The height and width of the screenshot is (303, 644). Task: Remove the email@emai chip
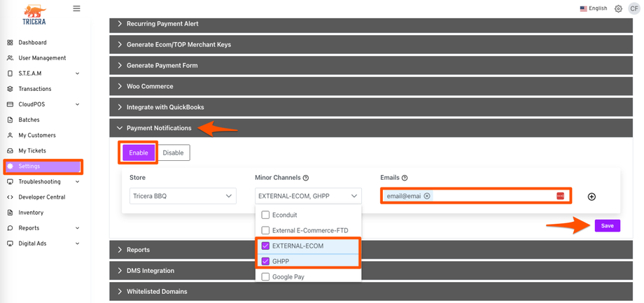[x=427, y=196]
